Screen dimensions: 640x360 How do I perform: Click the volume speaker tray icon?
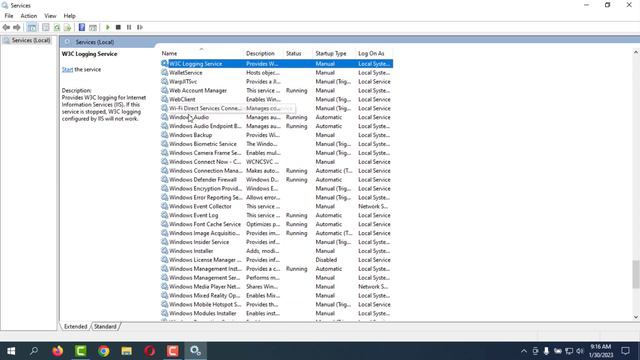580,351
